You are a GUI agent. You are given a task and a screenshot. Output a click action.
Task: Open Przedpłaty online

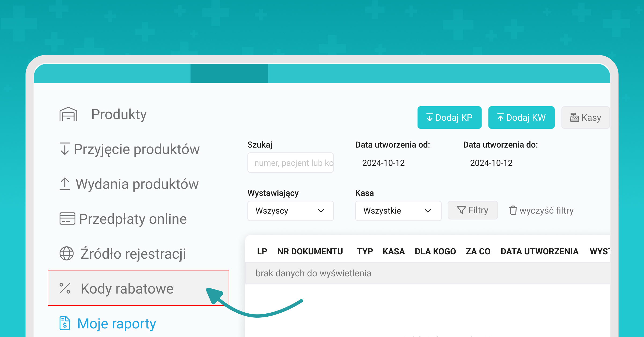pos(133,219)
